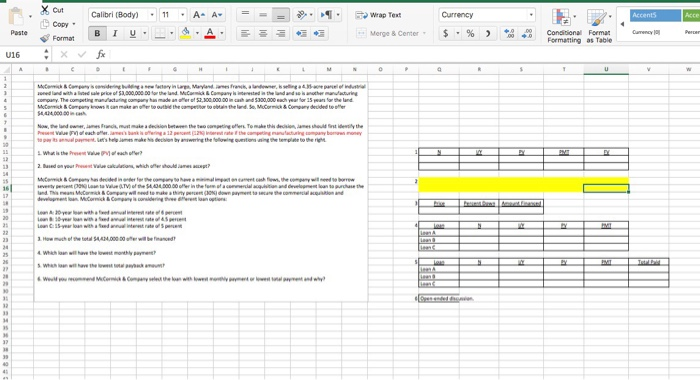
Task: Align text to bottom
Action: [x=280, y=15]
